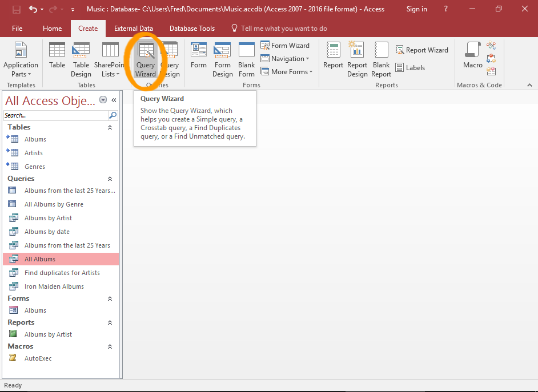Select the Albums table
538x392 pixels.
tap(61, 139)
